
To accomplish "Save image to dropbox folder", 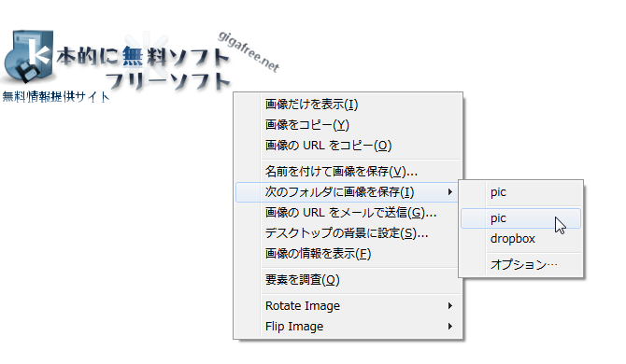I will (520, 239).
